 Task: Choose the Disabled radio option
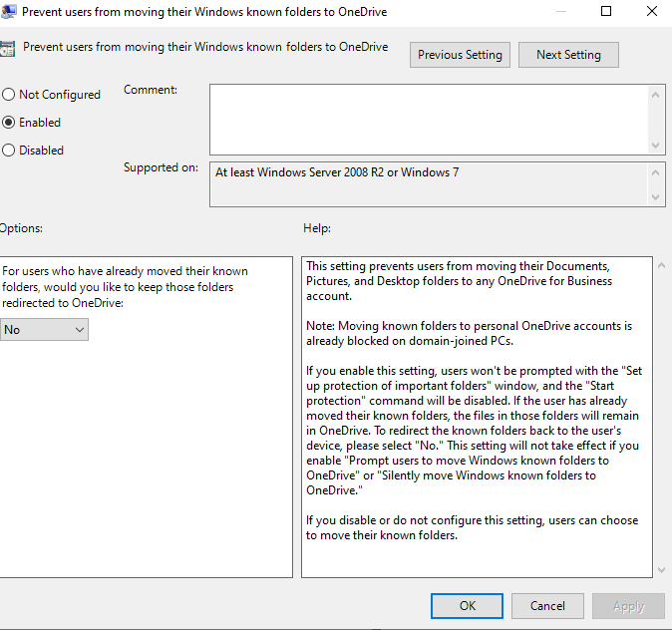(33, 151)
